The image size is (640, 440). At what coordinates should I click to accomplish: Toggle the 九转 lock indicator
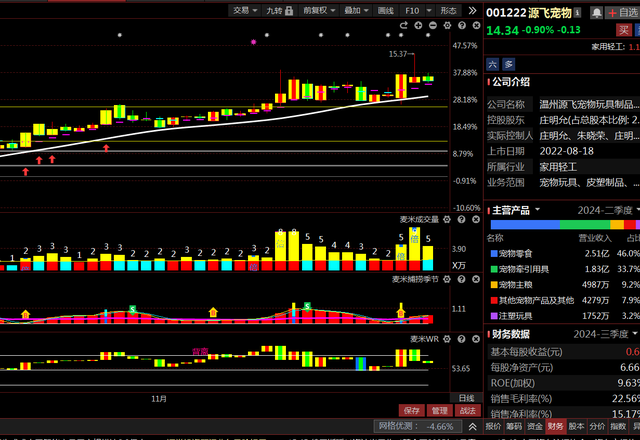pos(273,10)
